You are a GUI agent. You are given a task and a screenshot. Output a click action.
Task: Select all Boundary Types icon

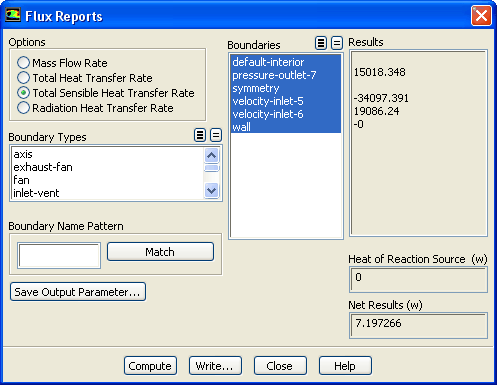tap(200, 135)
